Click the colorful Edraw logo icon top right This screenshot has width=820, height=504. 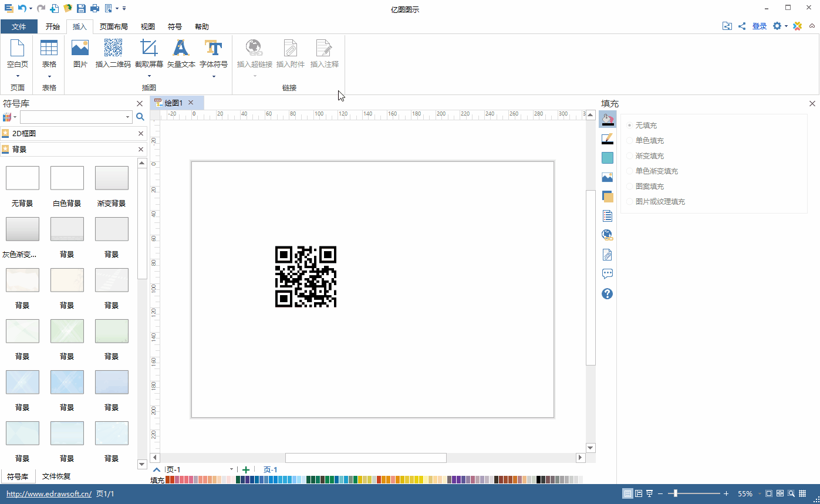[x=797, y=26]
